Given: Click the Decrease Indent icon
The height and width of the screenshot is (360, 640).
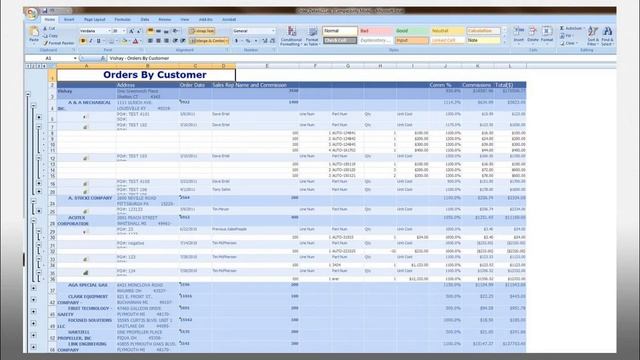Looking at the screenshot, I should (x=175, y=41).
